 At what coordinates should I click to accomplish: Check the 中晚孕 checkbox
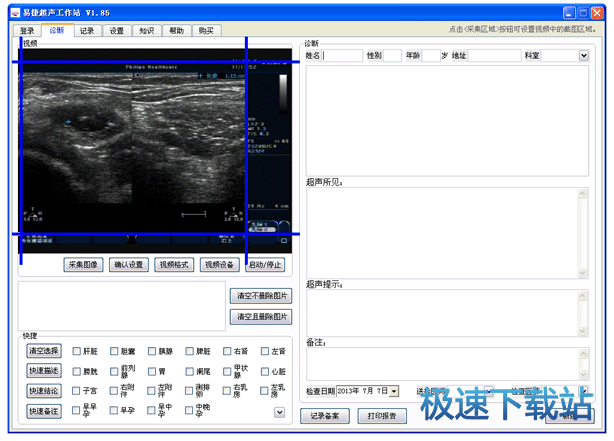pos(189,410)
